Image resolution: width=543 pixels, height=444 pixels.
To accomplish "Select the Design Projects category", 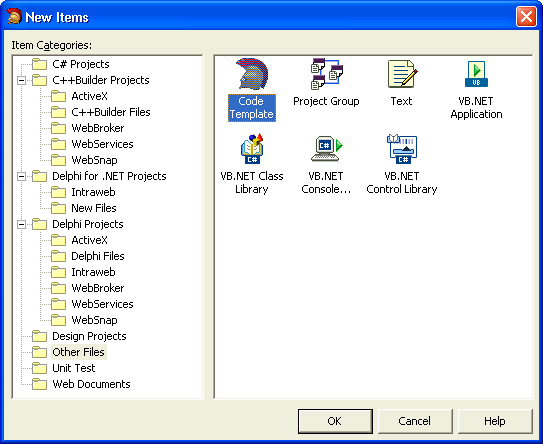I will click(89, 336).
